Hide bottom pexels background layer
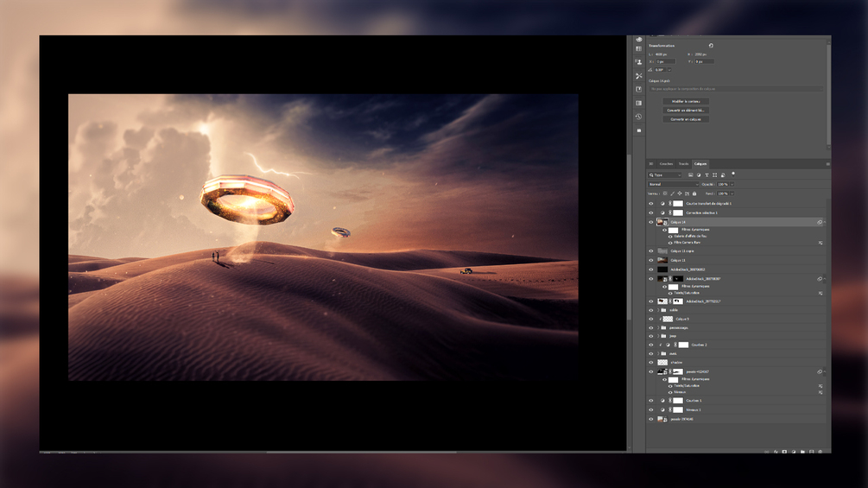This screenshot has width=868, height=488. pos(651,420)
